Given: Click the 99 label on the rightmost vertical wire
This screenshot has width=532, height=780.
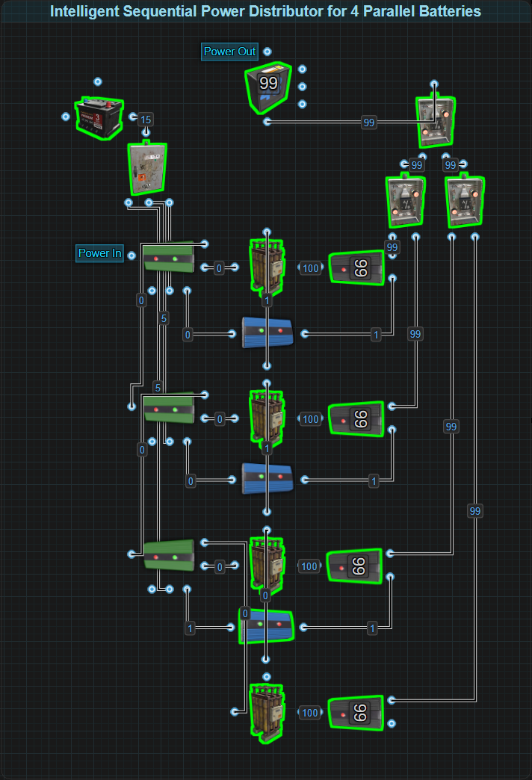Looking at the screenshot, I should coord(475,511).
